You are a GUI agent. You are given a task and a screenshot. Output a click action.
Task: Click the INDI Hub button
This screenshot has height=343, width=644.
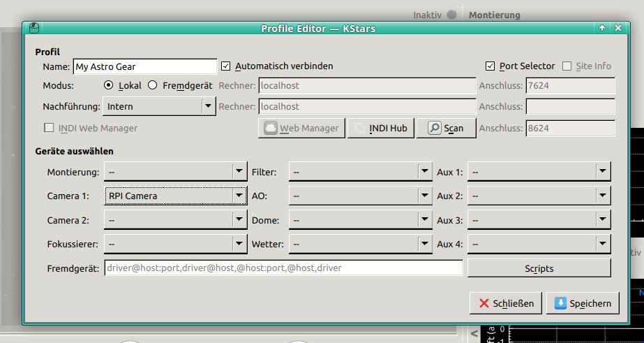(x=381, y=129)
